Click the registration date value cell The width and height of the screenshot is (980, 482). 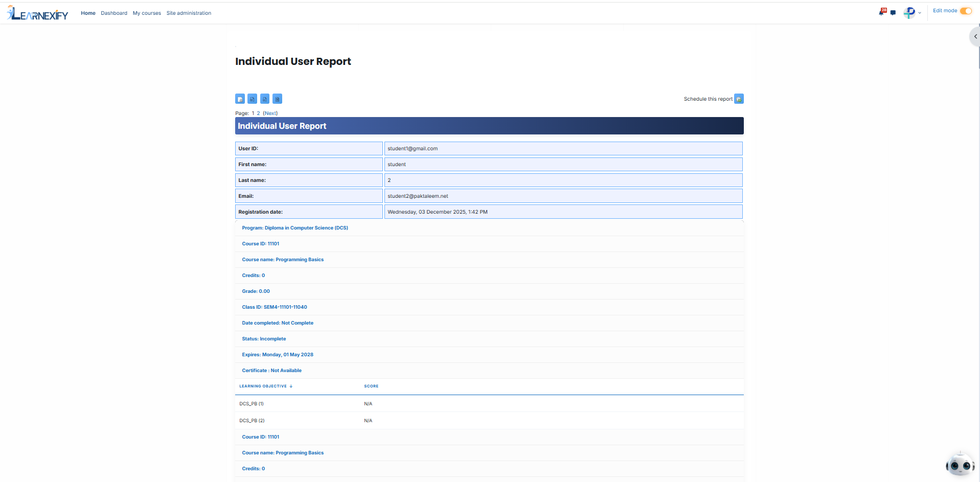pos(563,212)
